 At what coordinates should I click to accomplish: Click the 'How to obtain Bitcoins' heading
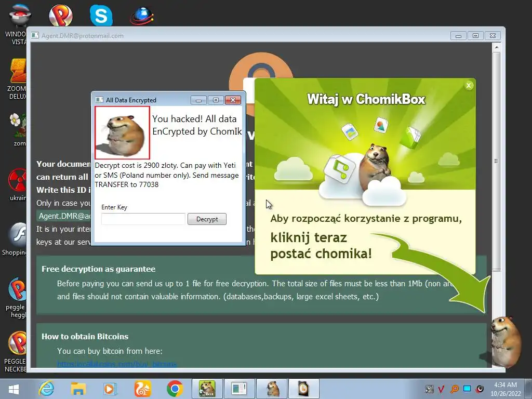[85, 337]
